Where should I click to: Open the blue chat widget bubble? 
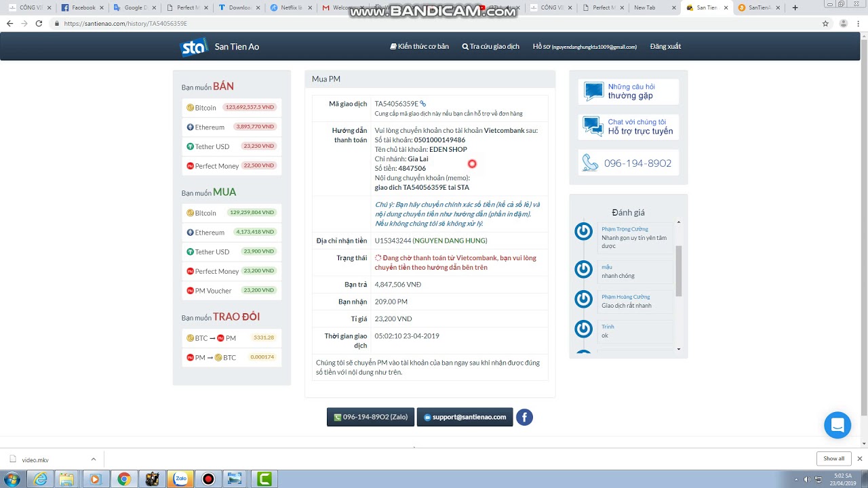pos(837,425)
